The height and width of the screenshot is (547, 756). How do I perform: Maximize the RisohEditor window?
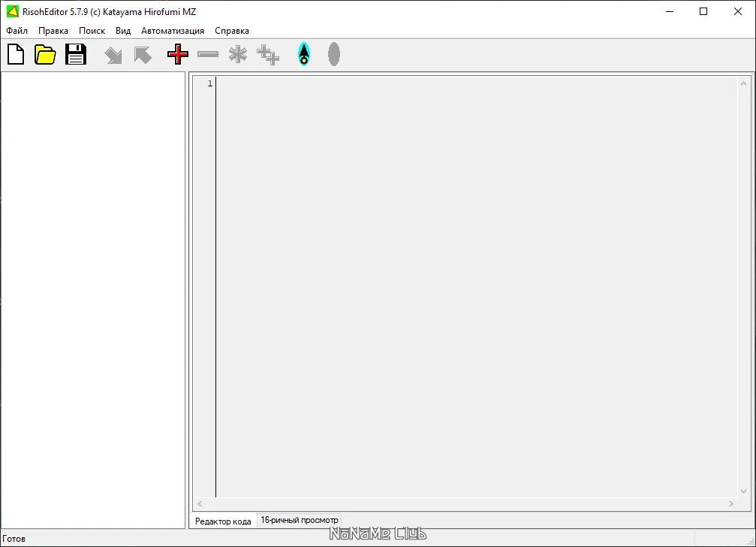point(703,11)
